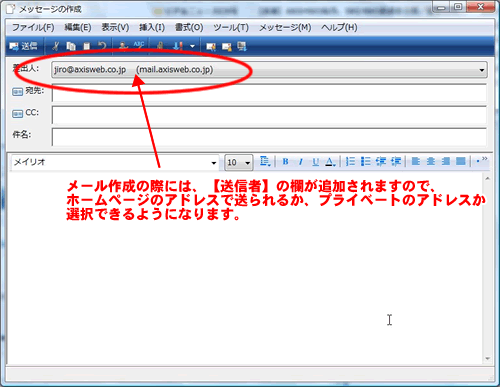Click the Paste clipboard icon
500x387 pixels.
click(86, 46)
